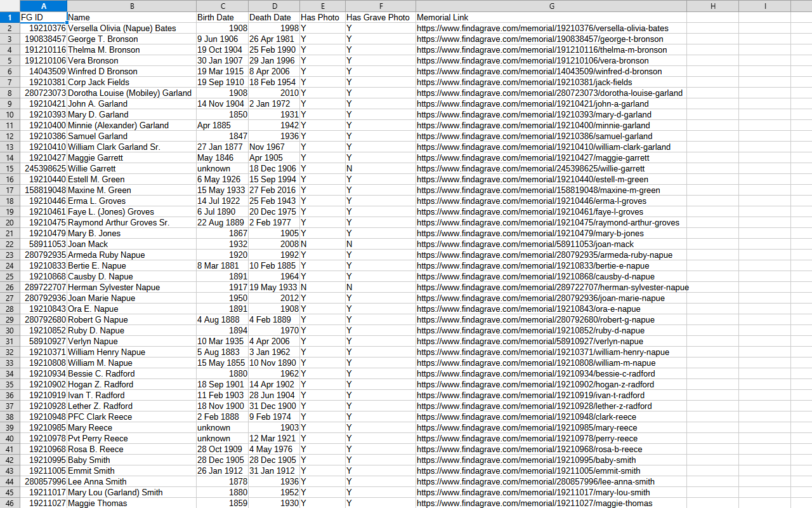812x508 pixels.
Task: Click the 'Has Photo' header cell
Action: (322, 17)
